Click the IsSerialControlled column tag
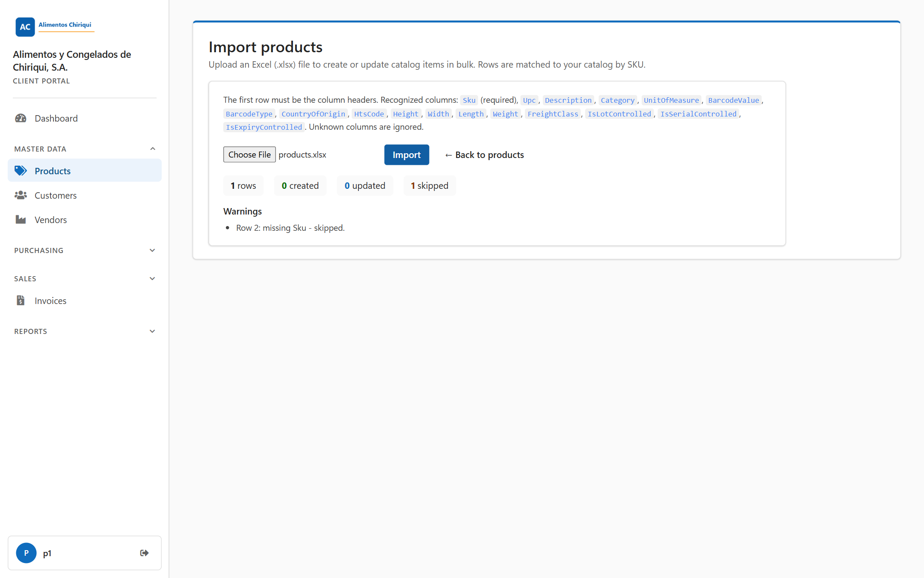Viewport: 924px width, 578px height. click(699, 114)
